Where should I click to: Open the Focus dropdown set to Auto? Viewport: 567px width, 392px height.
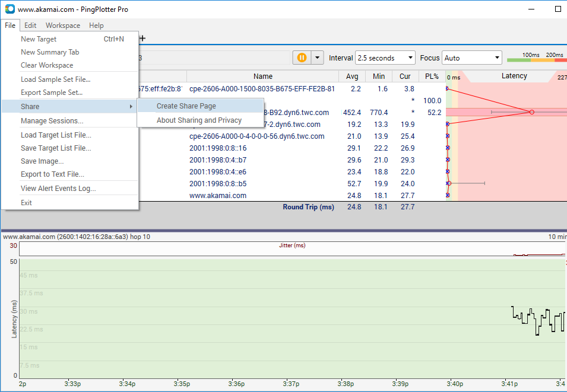tap(471, 58)
